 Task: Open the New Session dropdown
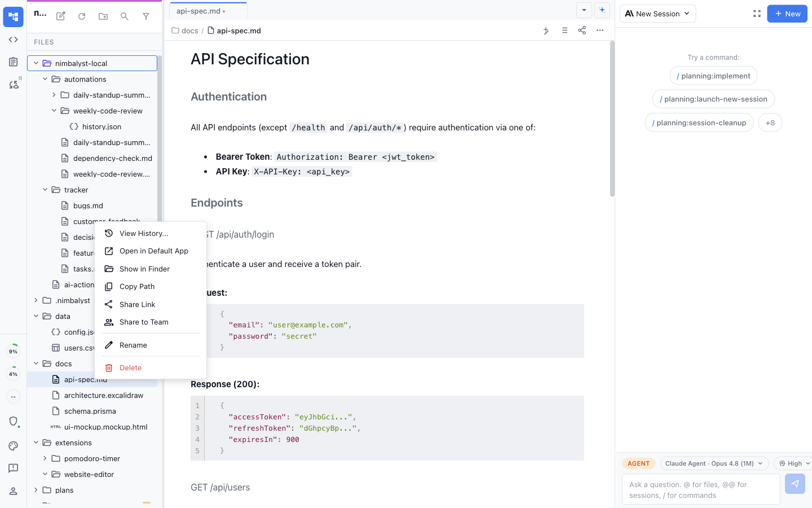tap(657, 14)
